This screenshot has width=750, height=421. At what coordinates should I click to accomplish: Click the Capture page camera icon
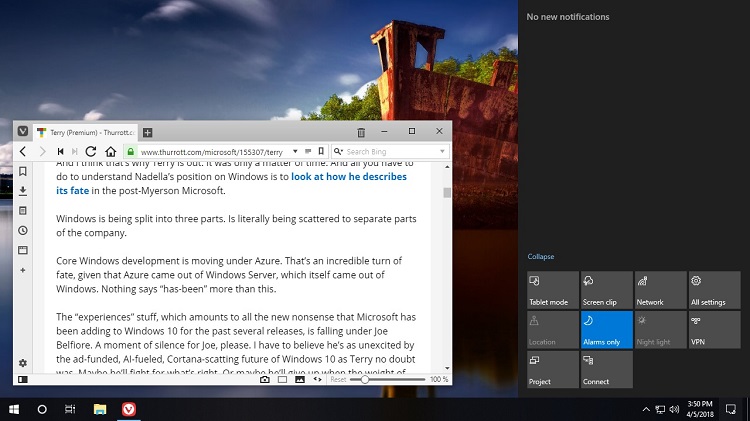[265, 379]
